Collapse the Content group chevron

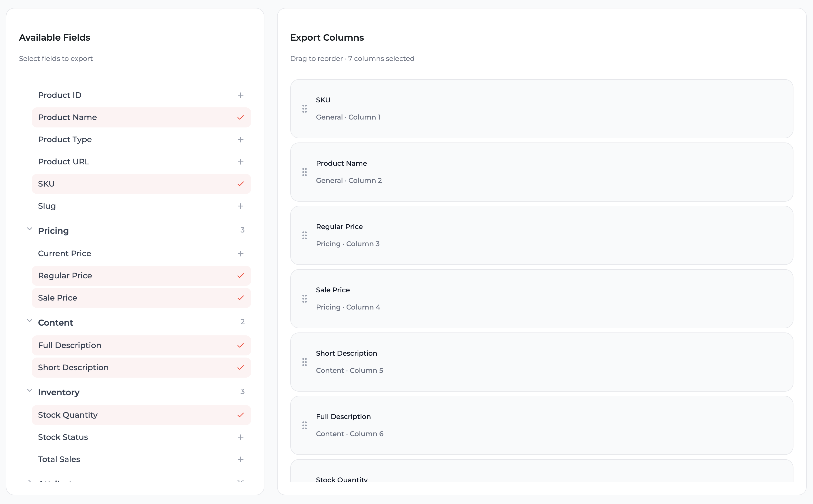click(29, 321)
